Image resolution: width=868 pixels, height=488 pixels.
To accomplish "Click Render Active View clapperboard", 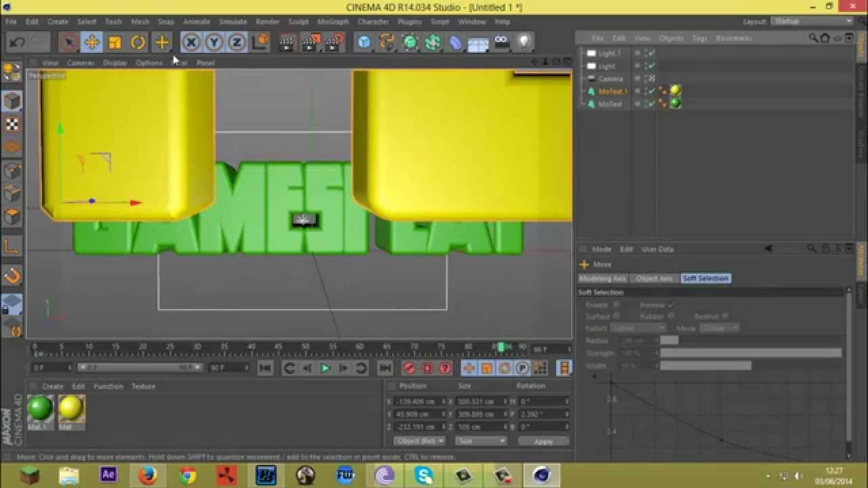I will [x=287, y=43].
